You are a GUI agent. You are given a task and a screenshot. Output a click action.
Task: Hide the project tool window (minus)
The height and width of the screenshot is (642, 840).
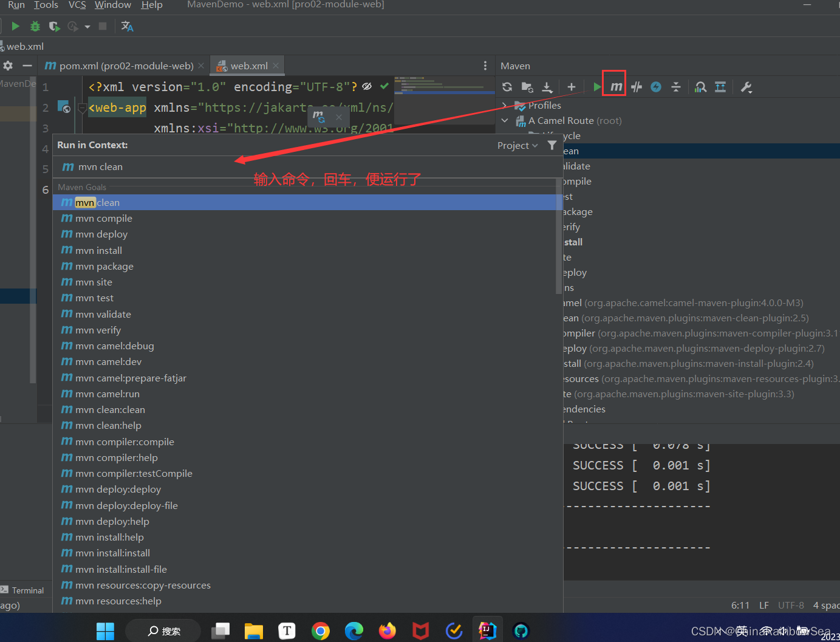tap(27, 66)
